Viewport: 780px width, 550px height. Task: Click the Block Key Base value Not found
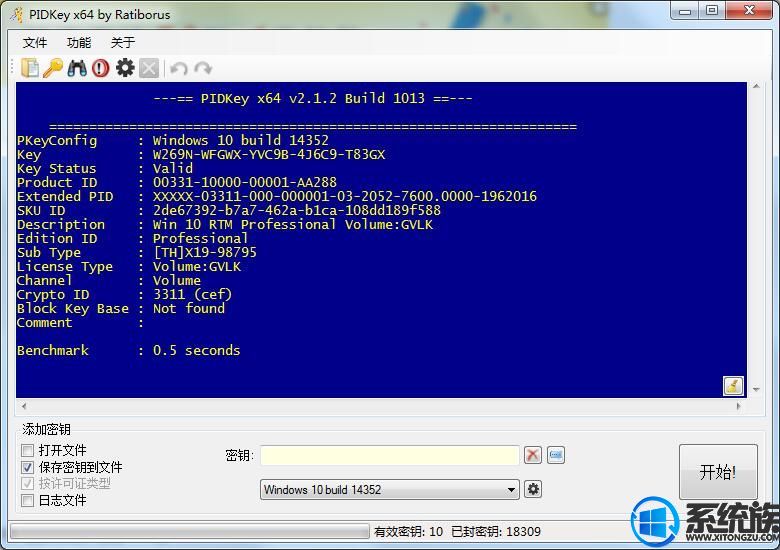click(189, 308)
